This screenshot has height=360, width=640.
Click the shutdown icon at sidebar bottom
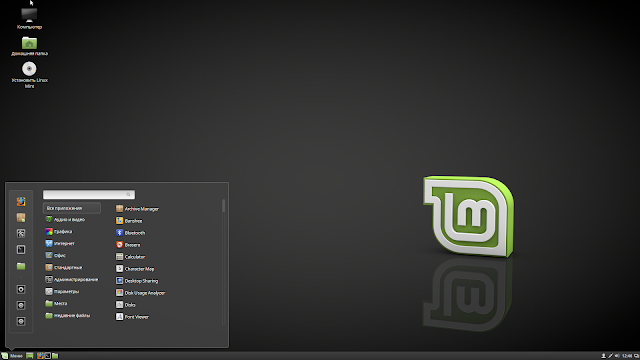21,321
